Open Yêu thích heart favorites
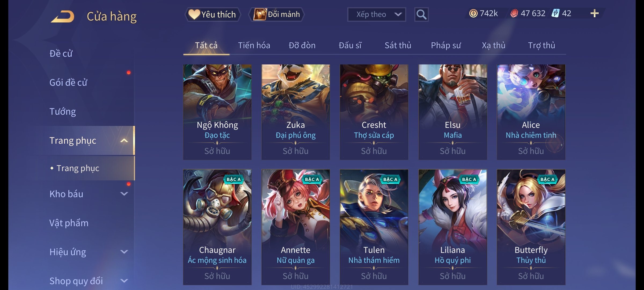This screenshot has height=290, width=644. (x=213, y=15)
